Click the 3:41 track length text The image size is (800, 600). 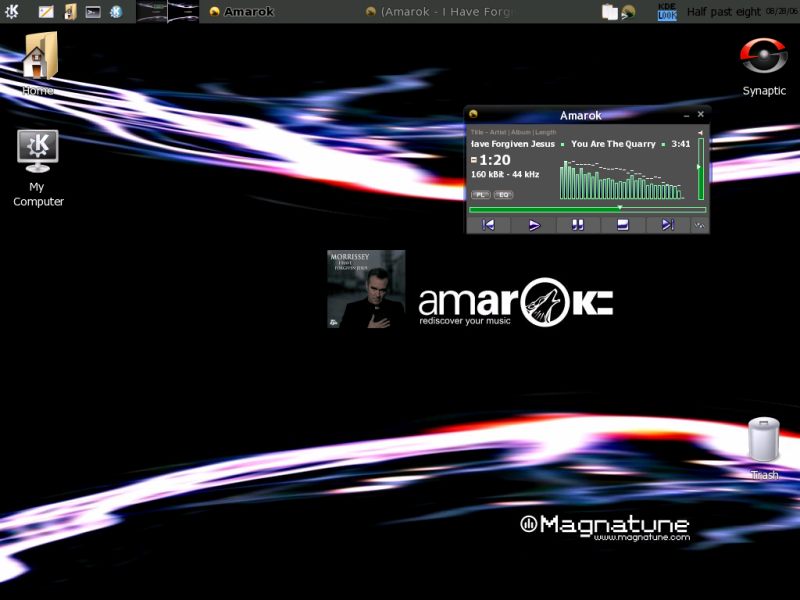point(681,144)
